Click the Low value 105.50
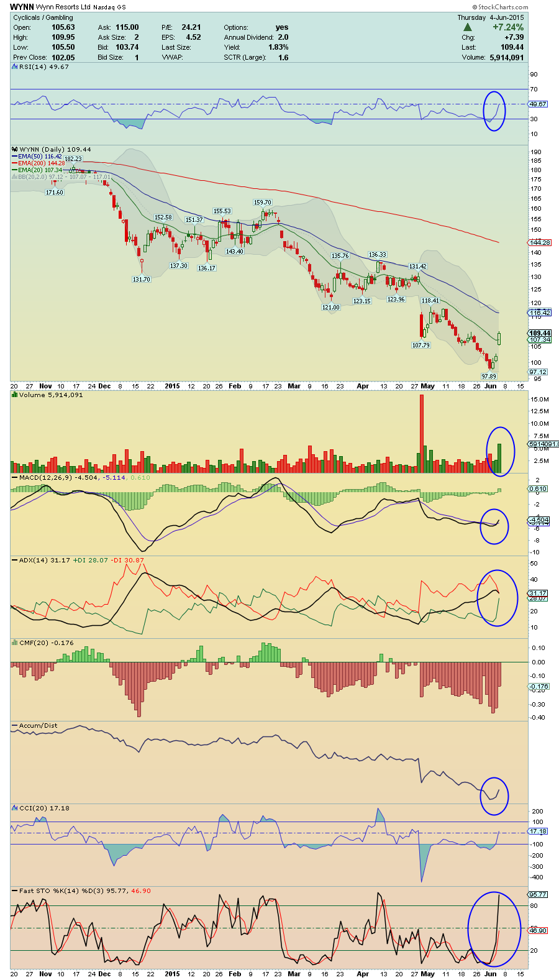The height and width of the screenshot is (980, 559). [63, 47]
